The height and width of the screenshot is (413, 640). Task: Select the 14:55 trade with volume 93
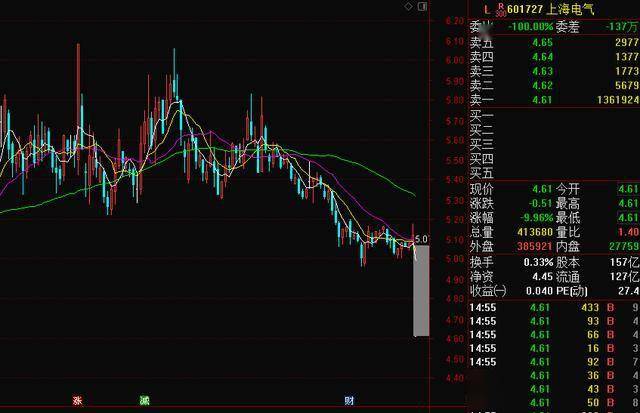point(554,321)
